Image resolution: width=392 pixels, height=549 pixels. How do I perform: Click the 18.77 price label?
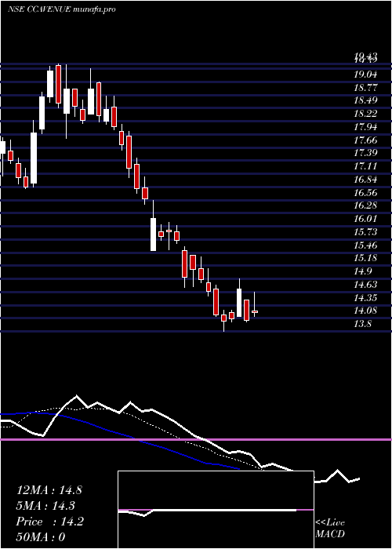click(366, 88)
